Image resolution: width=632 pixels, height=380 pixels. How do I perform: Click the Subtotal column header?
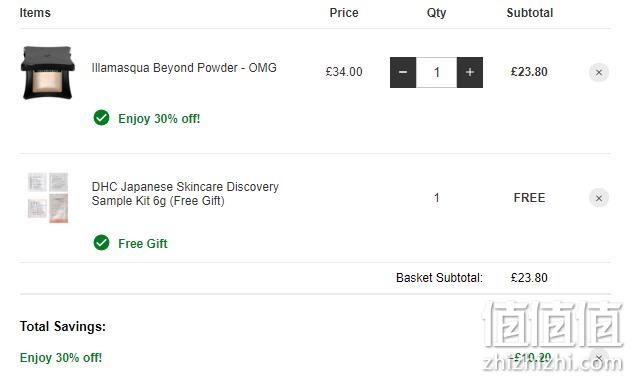[530, 13]
